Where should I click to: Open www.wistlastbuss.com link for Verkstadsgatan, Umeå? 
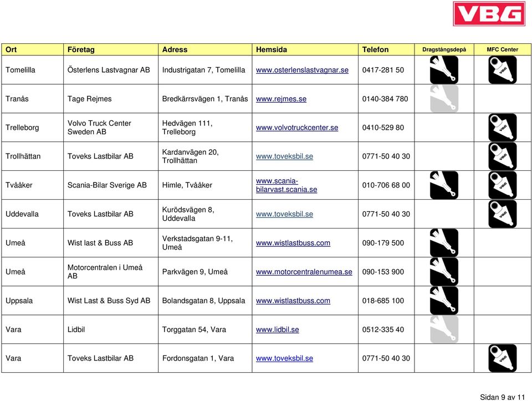point(293,243)
